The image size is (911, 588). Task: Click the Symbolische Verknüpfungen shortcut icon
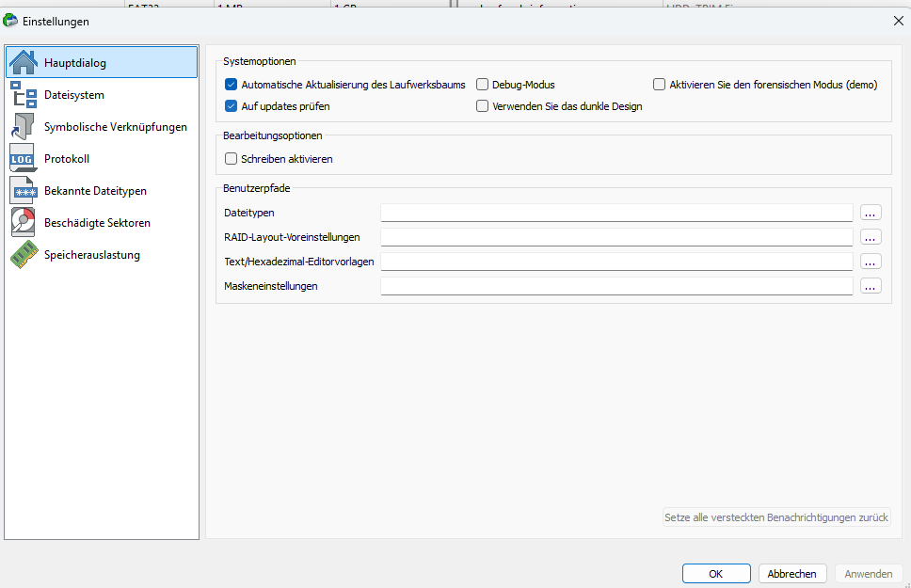click(x=24, y=127)
